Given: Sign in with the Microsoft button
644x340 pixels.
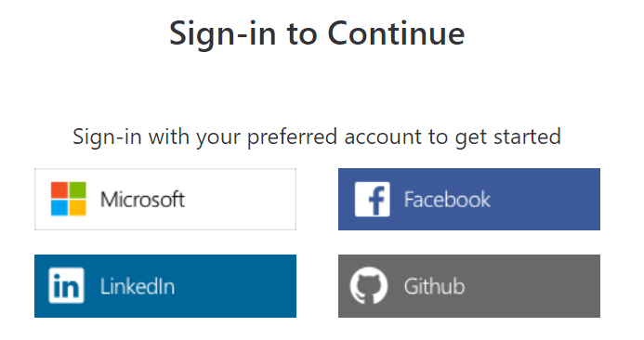Looking at the screenshot, I should click(165, 199).
